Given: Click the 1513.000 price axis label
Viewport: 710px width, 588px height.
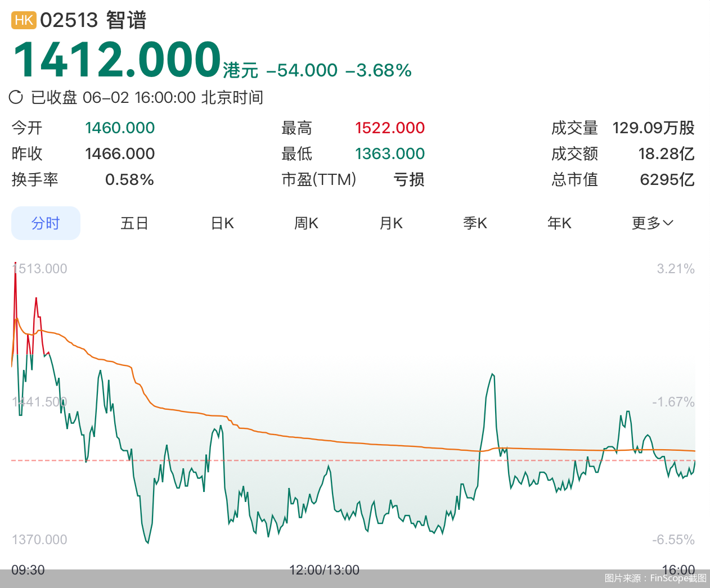Looking at the screenshot, I should click(39, 269).
